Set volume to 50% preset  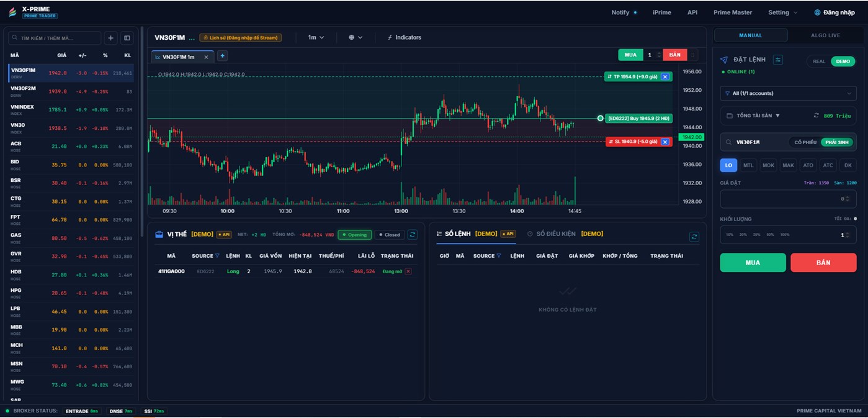coord(770,235)
